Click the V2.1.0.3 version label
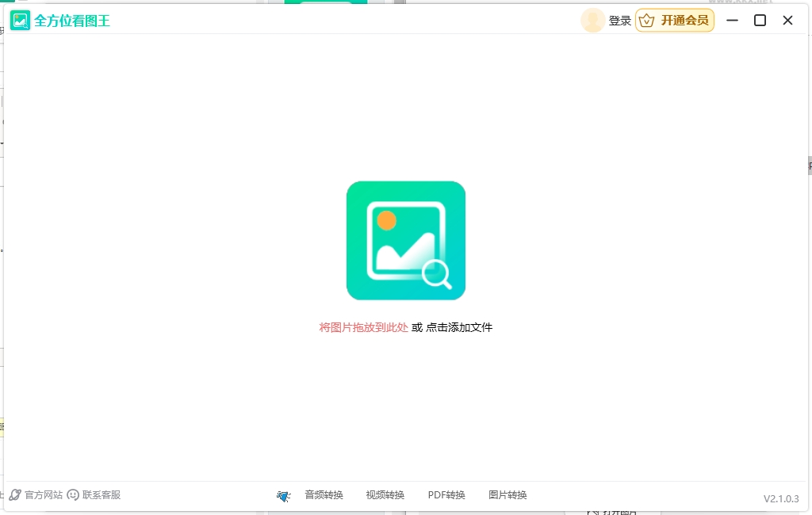 coord(781,498)
